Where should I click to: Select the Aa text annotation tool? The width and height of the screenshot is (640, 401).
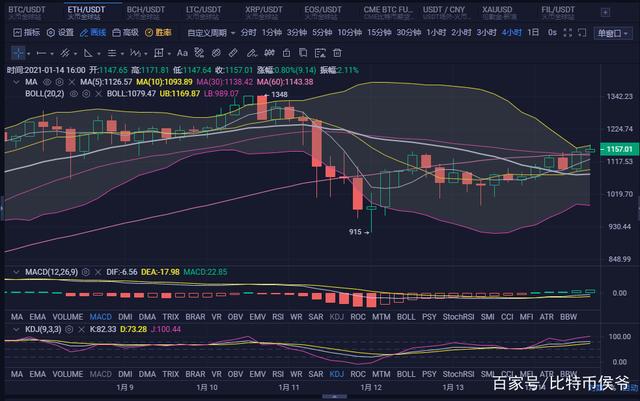(x=182, y=53)
